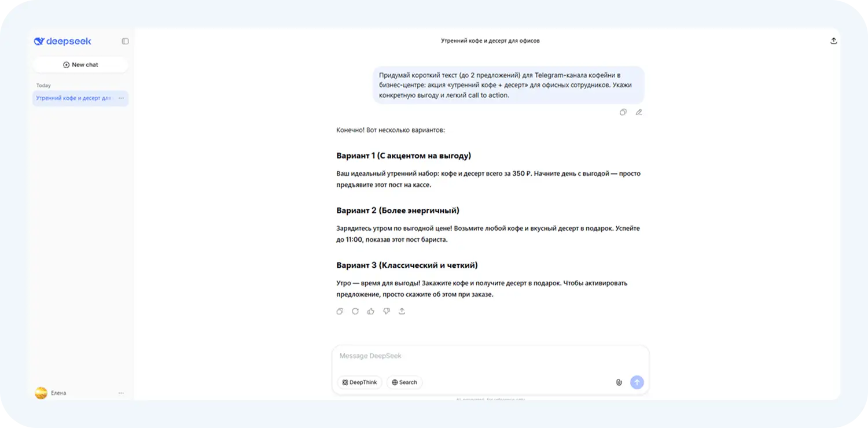This screenshot has height=428, width=868.
Task: Open options for the coffee chat
Action: (x=121, y=98)
